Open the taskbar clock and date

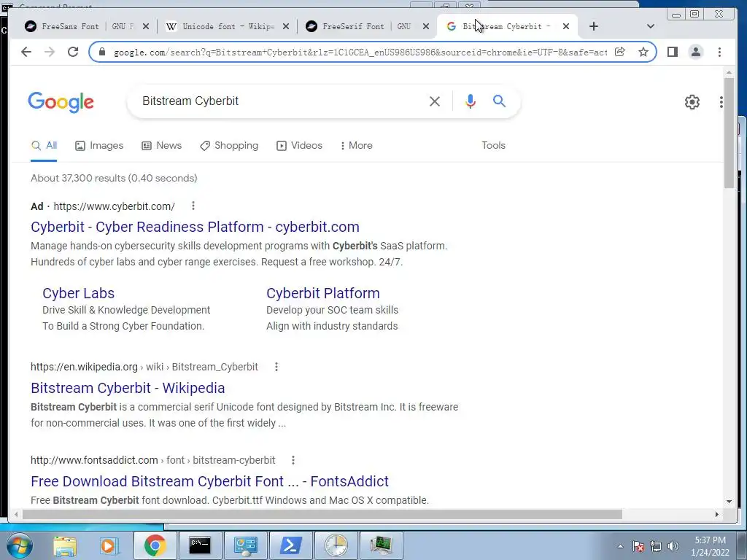(710, 546)
